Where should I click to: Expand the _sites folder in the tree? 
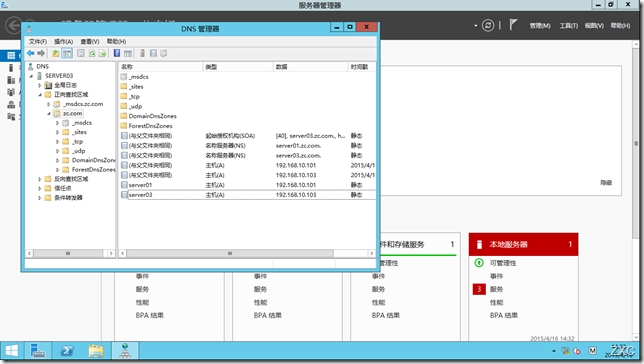(58, 132)
